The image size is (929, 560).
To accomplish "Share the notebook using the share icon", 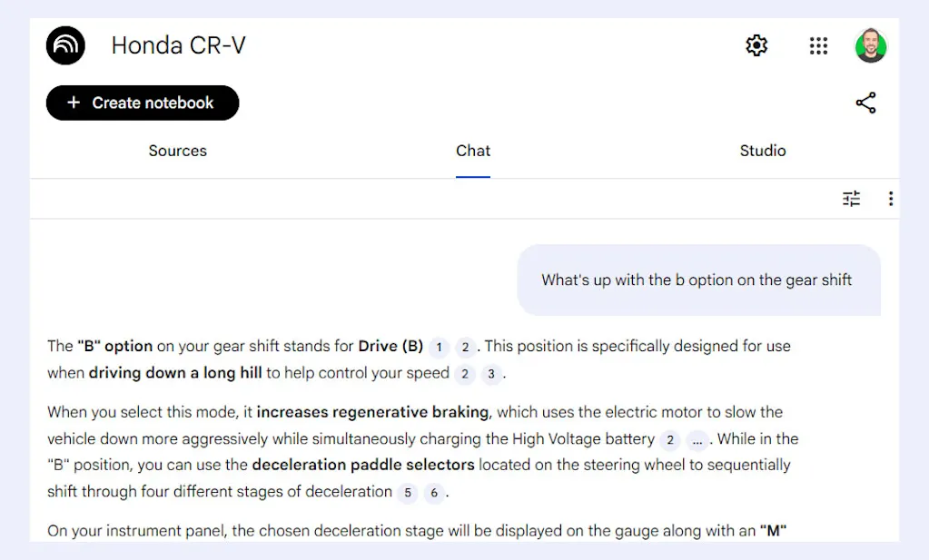I will click(x=865, y=103).
